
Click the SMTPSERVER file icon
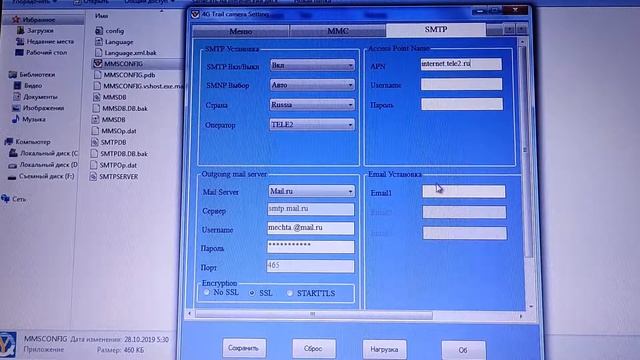[93, 176]
